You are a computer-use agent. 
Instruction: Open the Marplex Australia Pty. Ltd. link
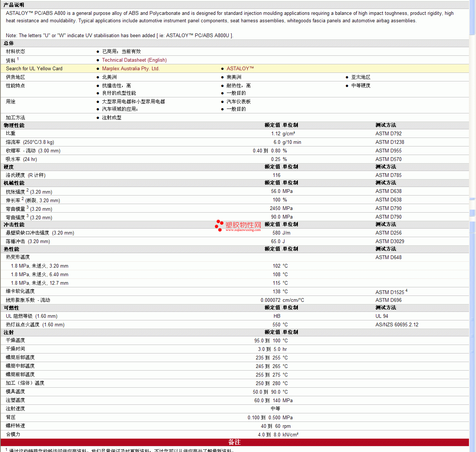point(131,68)
